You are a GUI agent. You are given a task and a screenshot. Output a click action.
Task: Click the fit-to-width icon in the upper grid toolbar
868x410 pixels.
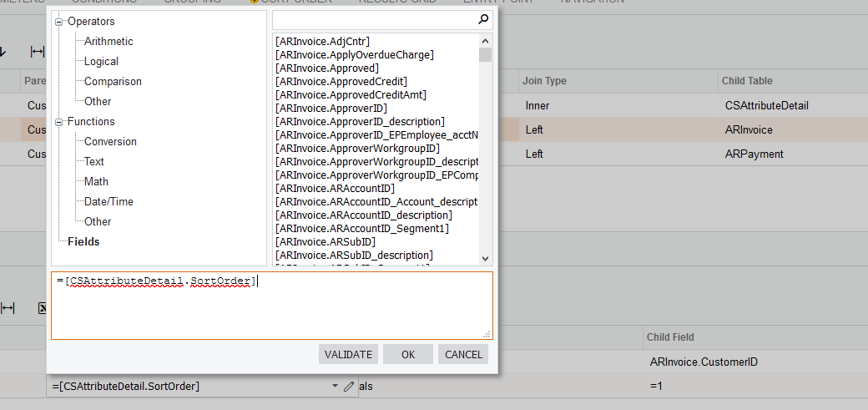click(37, 52)
